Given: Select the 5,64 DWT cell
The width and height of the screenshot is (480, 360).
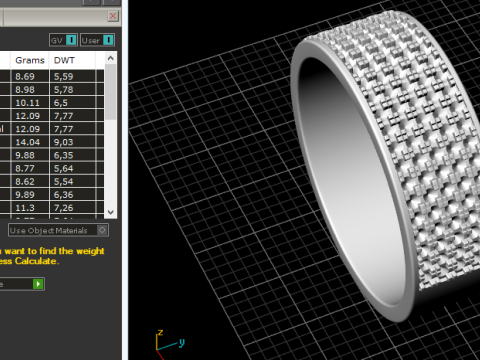Looking at the screenshot, I should point(72,168).
